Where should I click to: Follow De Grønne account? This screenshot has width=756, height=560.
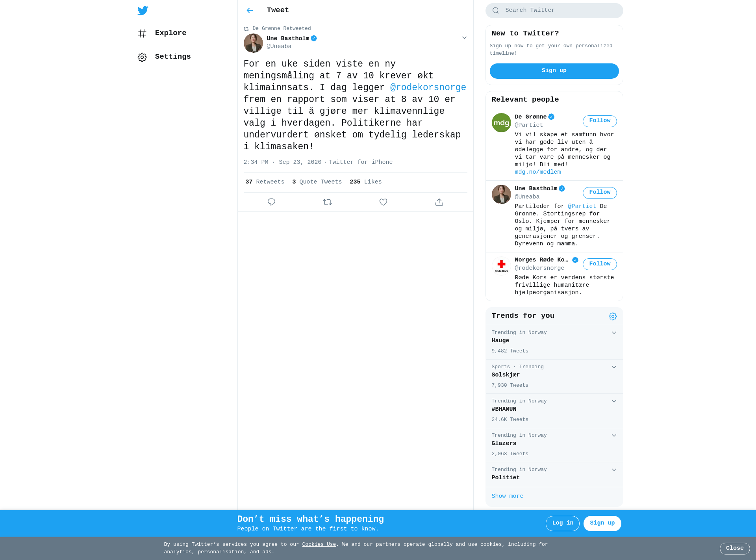click(600, 121)
